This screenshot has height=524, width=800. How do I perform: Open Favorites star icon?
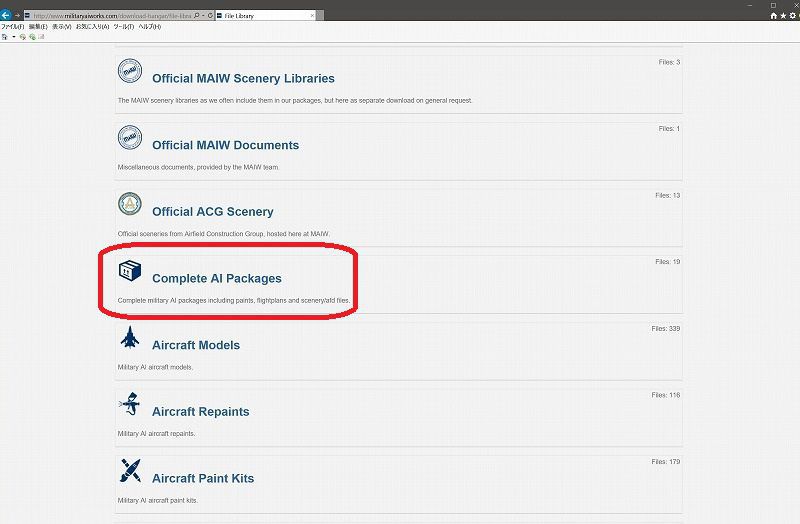tap(783, 16)
